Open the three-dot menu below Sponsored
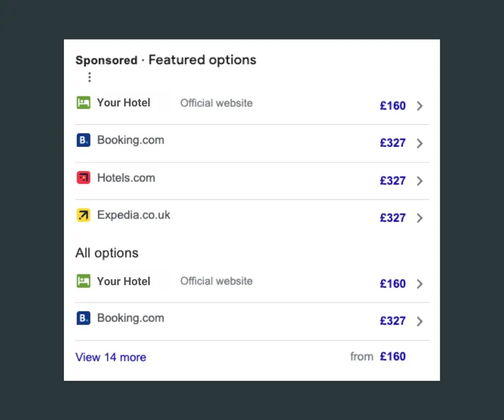This screenshot has height=420, width=504. [89, 77]
